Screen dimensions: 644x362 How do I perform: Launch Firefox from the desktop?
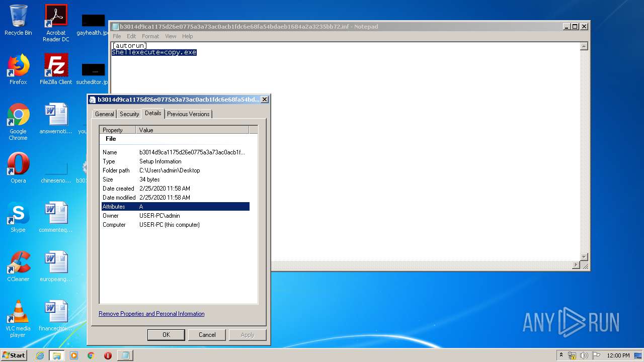click(18, 70)
